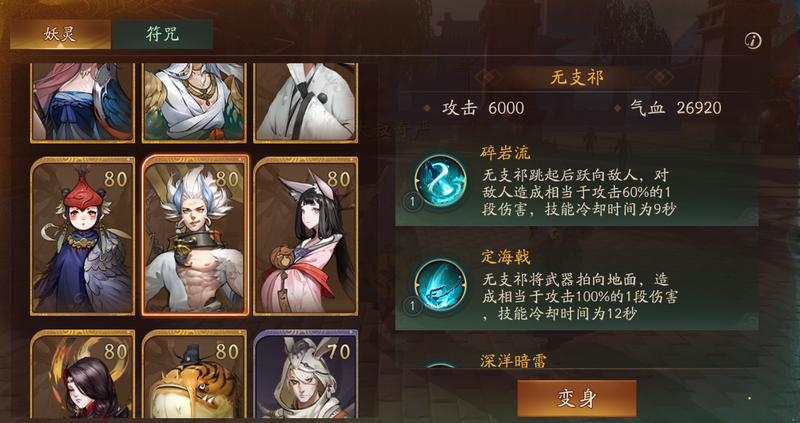
Task: Tap the 碎岩流 skill icon
Action: (440, 180)
